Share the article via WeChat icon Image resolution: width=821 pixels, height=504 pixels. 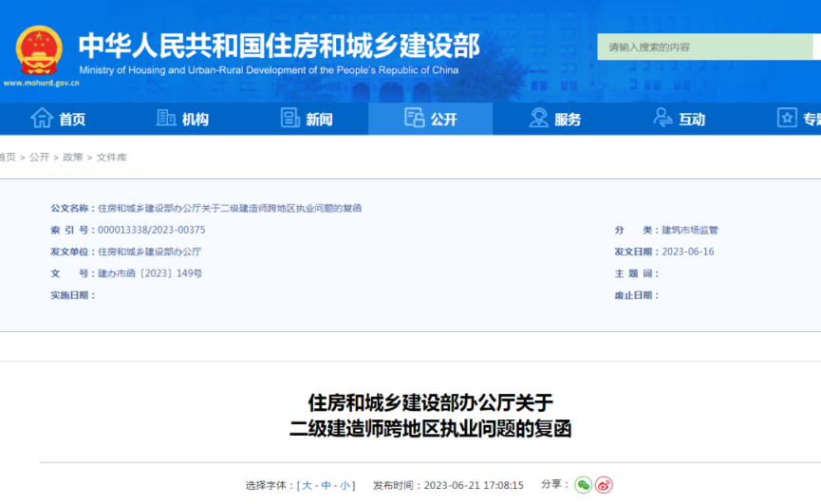tap(583, 485)
